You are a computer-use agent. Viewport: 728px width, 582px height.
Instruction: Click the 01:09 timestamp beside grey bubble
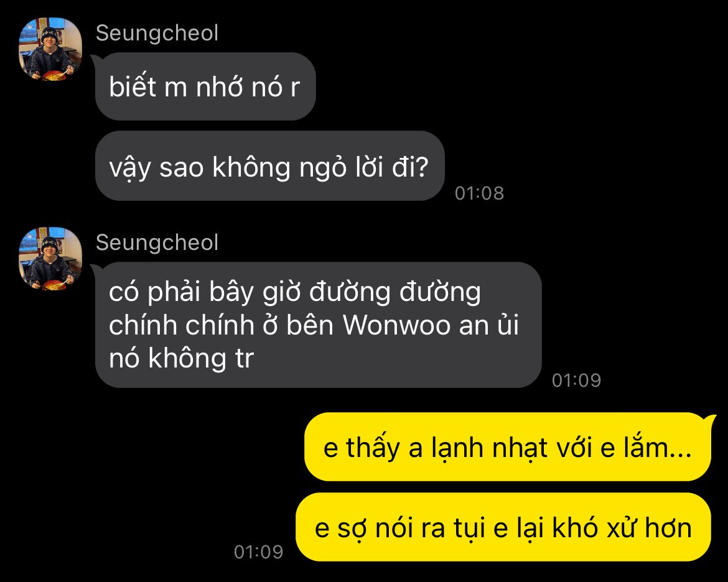pyautogui.click(x=576, y=380)
